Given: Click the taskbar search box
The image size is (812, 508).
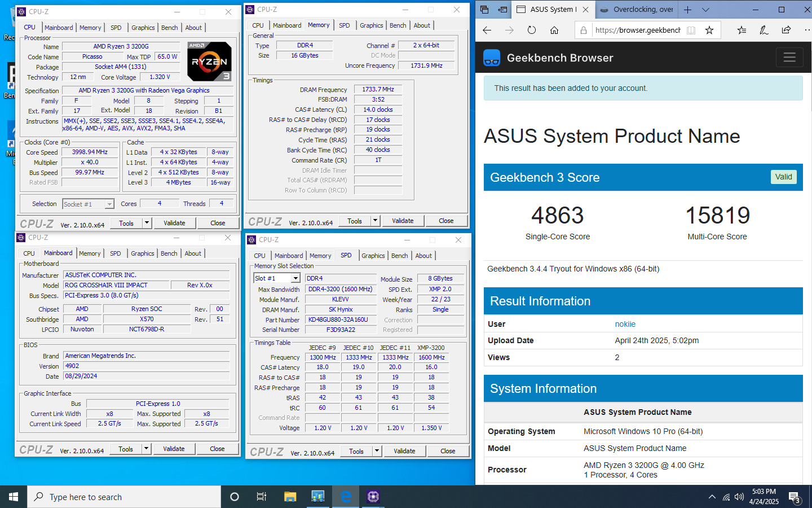Looking at the screenshot, I should [124, 497].
